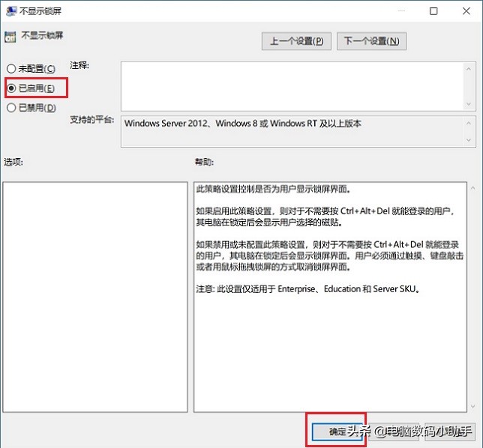Select the 已启用(E) radio option

pyautogui.click(x=11, y=88)
